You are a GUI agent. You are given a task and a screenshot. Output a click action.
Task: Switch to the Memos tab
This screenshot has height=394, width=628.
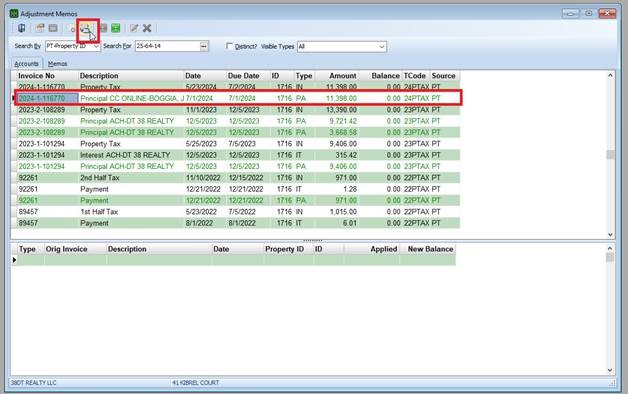[57, 64]
